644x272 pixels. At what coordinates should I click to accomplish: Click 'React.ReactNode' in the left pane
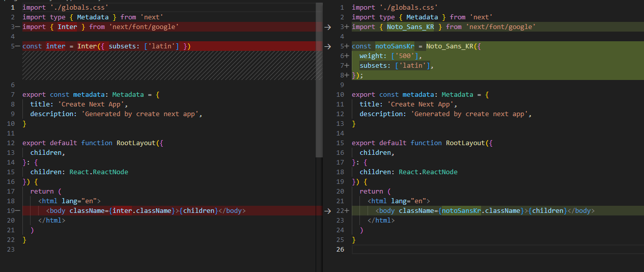point(99,172)
